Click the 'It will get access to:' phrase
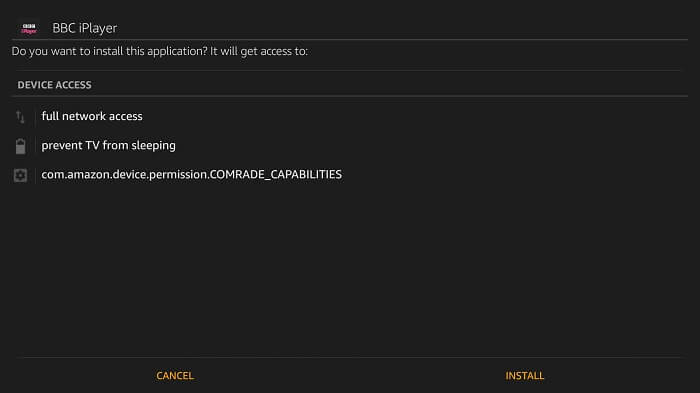Screen dimensions: 700x393 tap(259, 51)
